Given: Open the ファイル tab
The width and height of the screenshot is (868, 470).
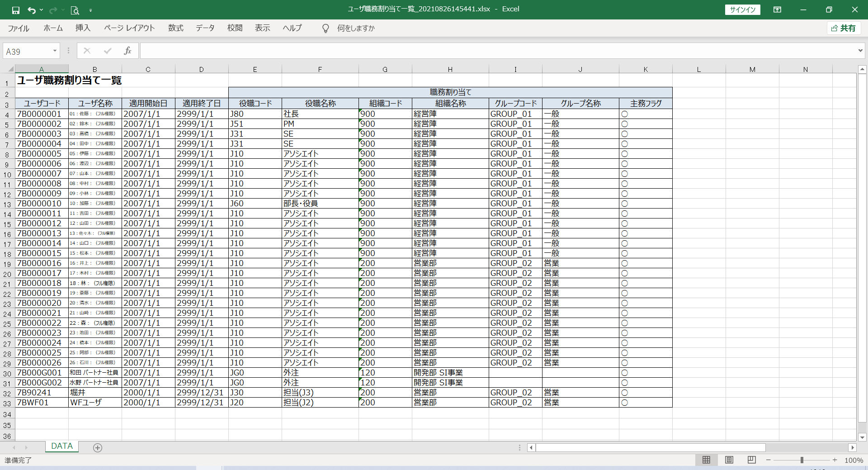Looking at the screenshot, I should pyautogui.click(x=19, y=28).
